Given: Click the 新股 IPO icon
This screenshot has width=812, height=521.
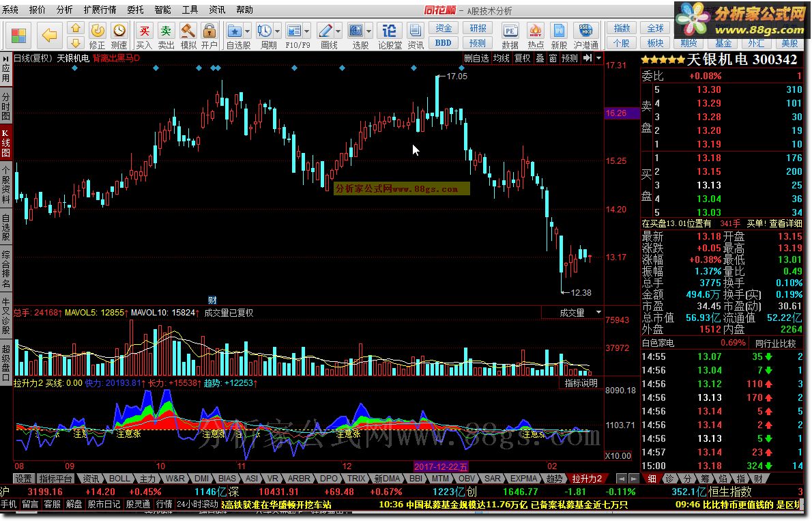Looking at the screenshot, I should coord(559,31).
